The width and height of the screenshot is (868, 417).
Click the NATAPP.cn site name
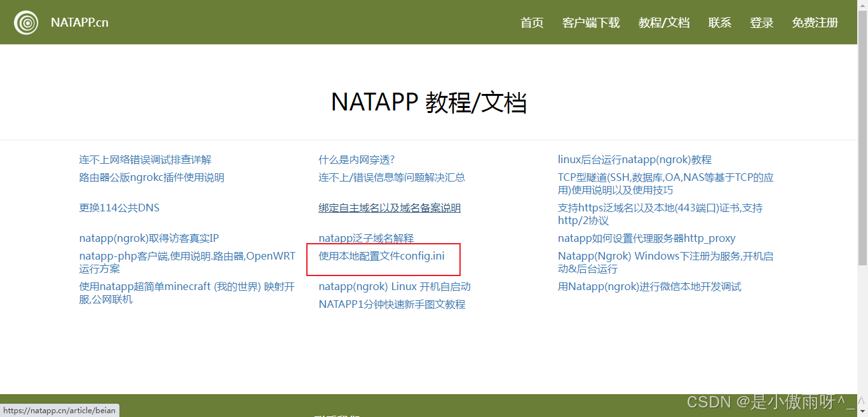point(79,22)
